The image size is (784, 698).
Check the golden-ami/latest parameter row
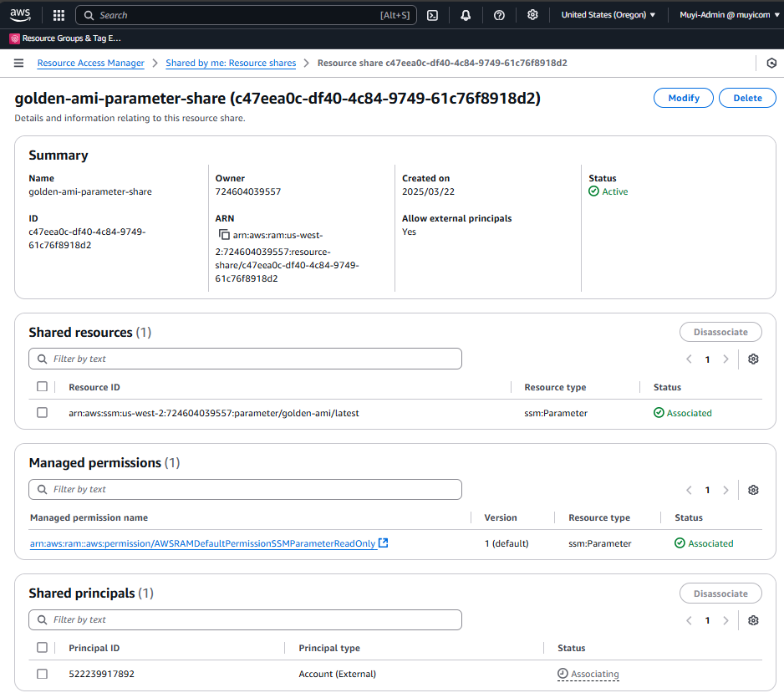pos(42,412)
